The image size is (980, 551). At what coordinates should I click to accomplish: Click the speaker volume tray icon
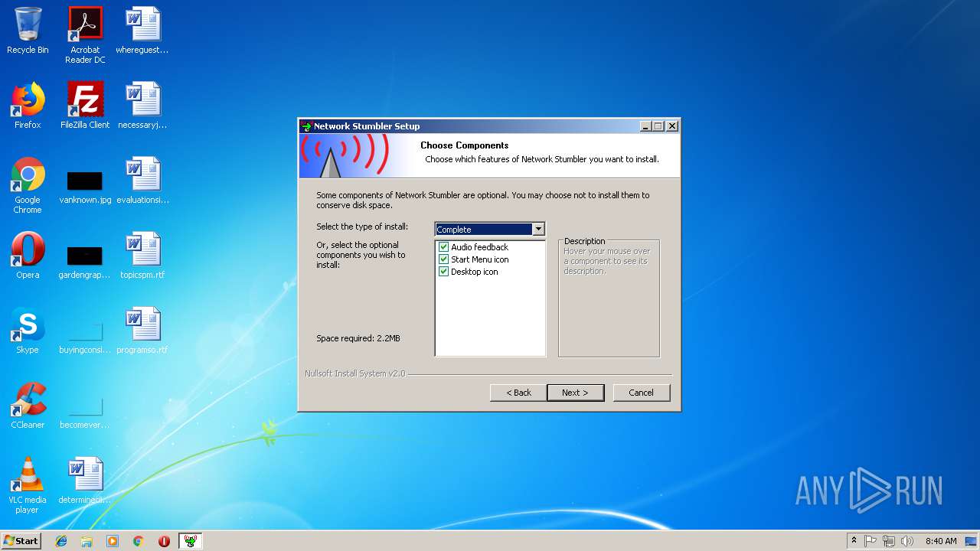point(907,541)
